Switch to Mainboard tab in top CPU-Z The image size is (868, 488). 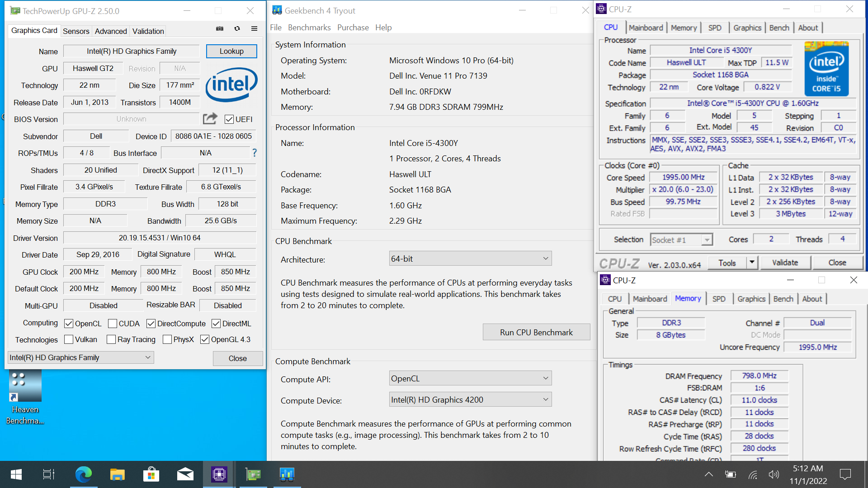click(646, 28)
